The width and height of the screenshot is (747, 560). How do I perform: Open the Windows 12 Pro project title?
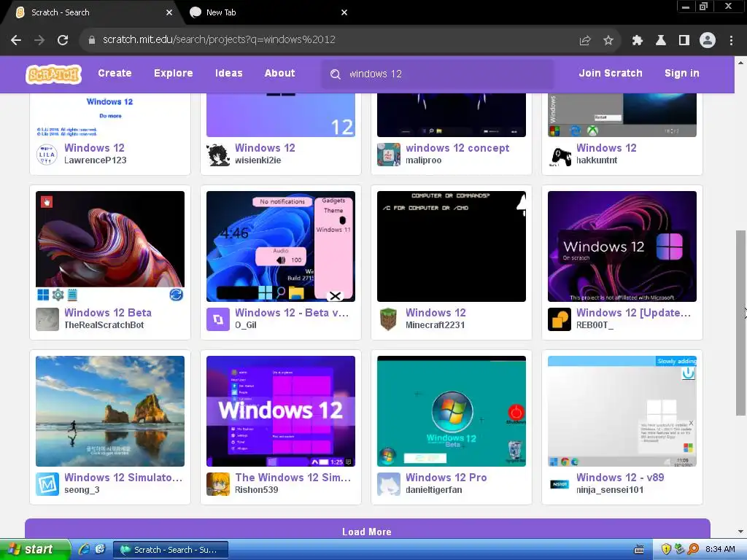click(446, 478)
